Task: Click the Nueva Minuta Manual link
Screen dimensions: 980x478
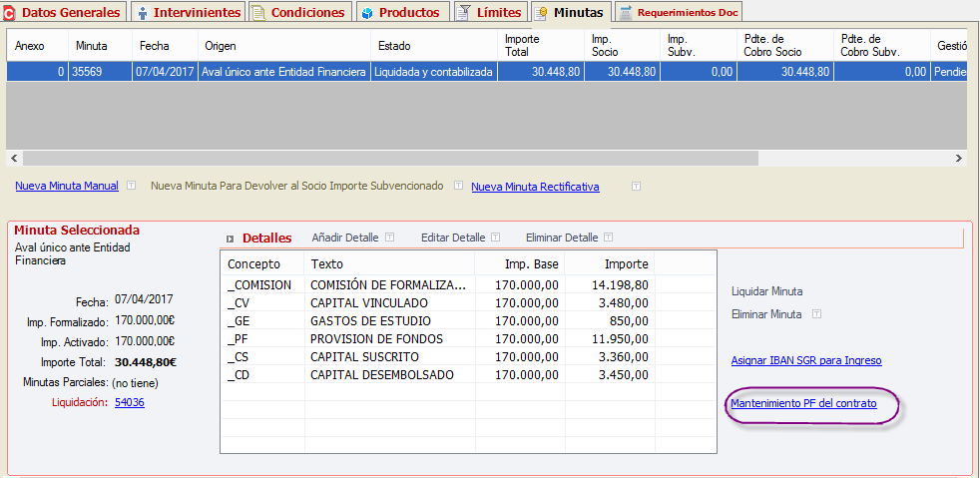Action: point(67,186)
